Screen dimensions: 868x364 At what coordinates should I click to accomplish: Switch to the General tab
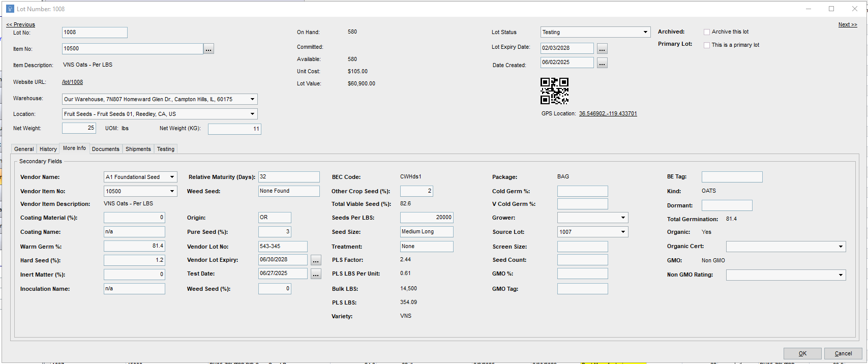[x=24, y=149]
